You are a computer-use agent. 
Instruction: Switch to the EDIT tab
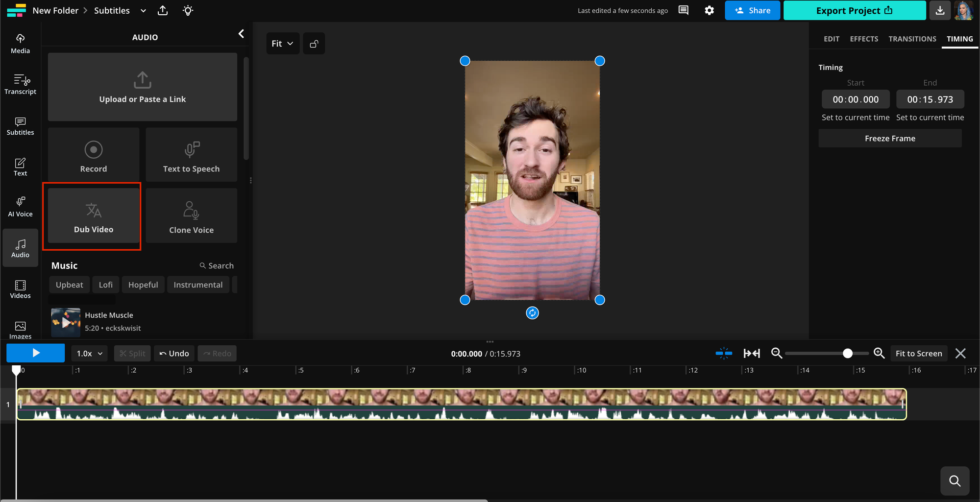pyautogui.click(x=832, y=39)
